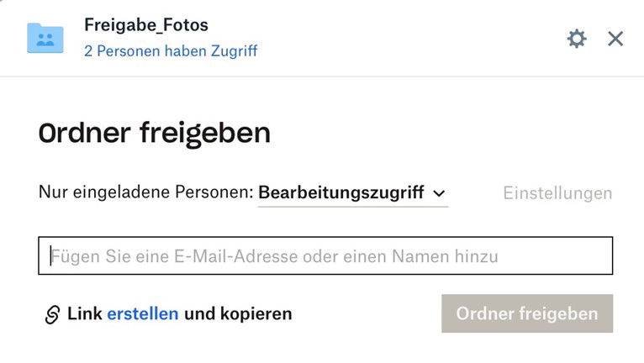Click the Freigabe_Fotos folder name
This screenshot has width=644, height=363.
pyautogui.click(x=146, y=25)
